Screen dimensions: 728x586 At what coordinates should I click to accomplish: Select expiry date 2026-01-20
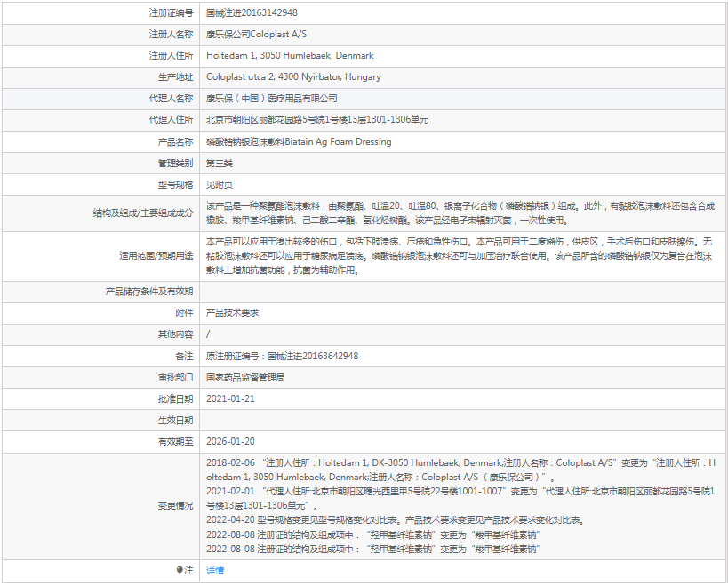(x=230, y=442)
